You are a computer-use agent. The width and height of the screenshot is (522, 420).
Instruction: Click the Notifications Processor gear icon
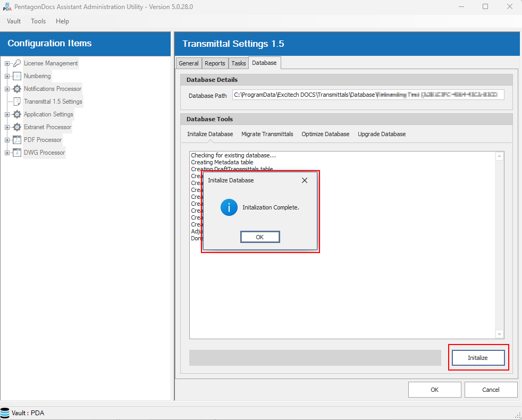pyautogui.click(x=17, y=89)
